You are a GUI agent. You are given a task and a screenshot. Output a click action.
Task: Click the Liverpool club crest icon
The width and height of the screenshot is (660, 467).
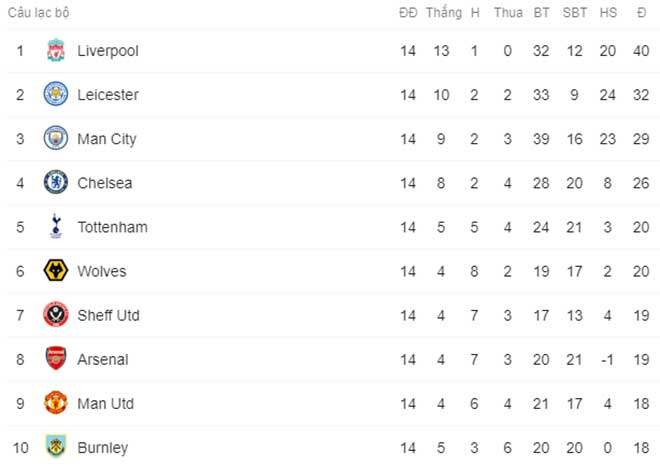[55, 51]
